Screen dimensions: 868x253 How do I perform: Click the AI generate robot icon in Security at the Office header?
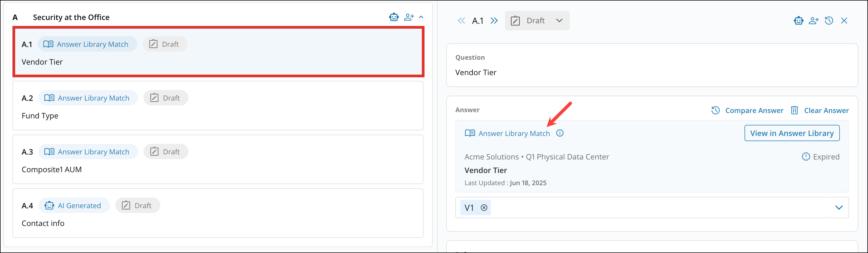(394, 16)
